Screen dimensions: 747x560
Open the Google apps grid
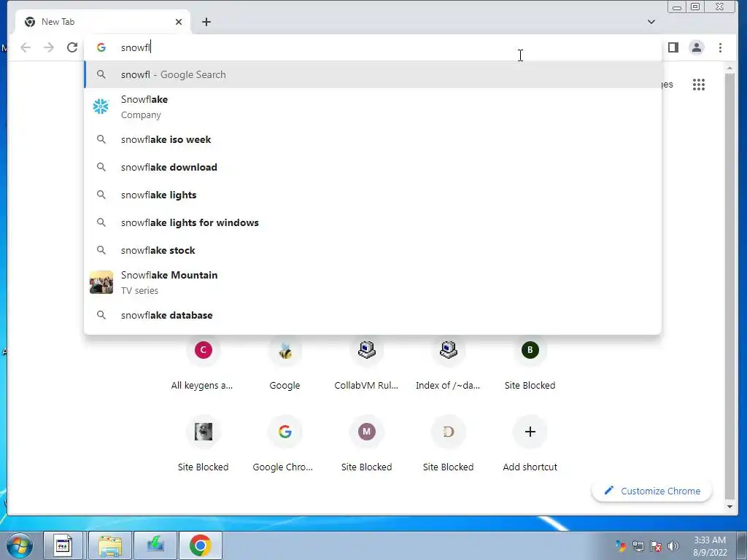pyautogui.click(x=699, y=85)
